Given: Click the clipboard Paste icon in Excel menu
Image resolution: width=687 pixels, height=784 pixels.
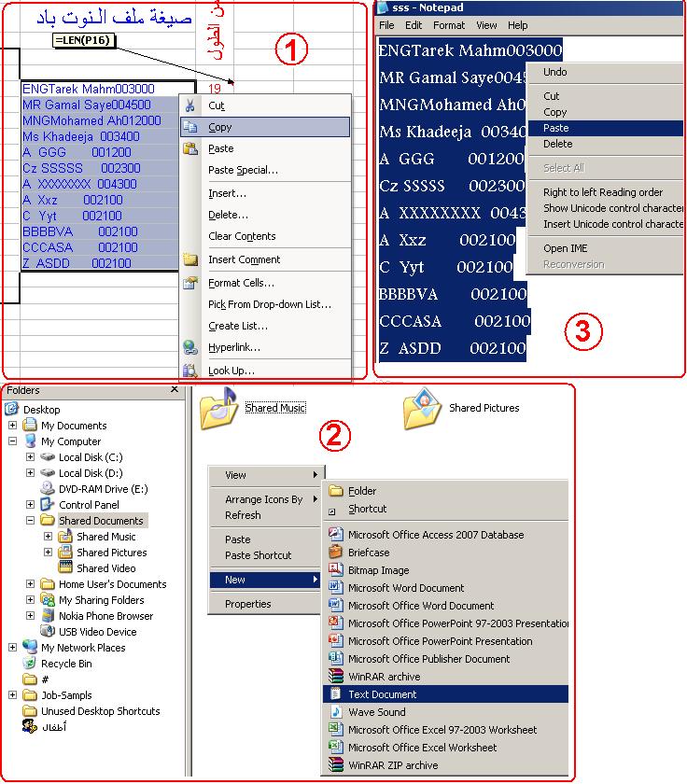Looking at the screenshot, I should click(190, 148).
